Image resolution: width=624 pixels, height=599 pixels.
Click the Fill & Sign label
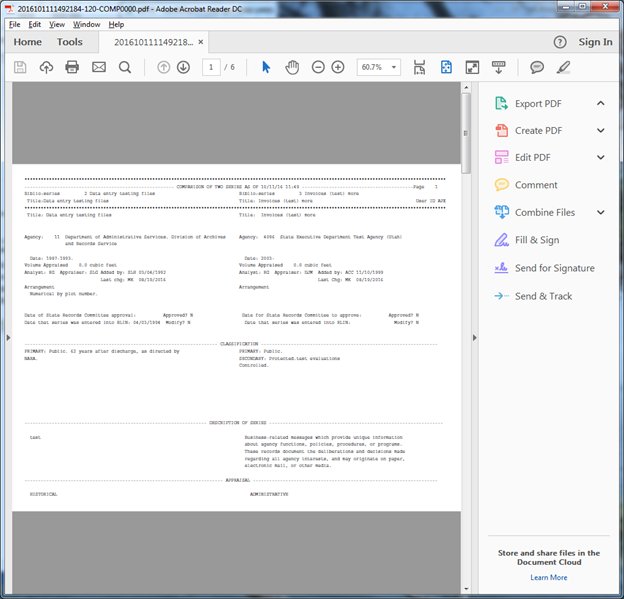537,240
